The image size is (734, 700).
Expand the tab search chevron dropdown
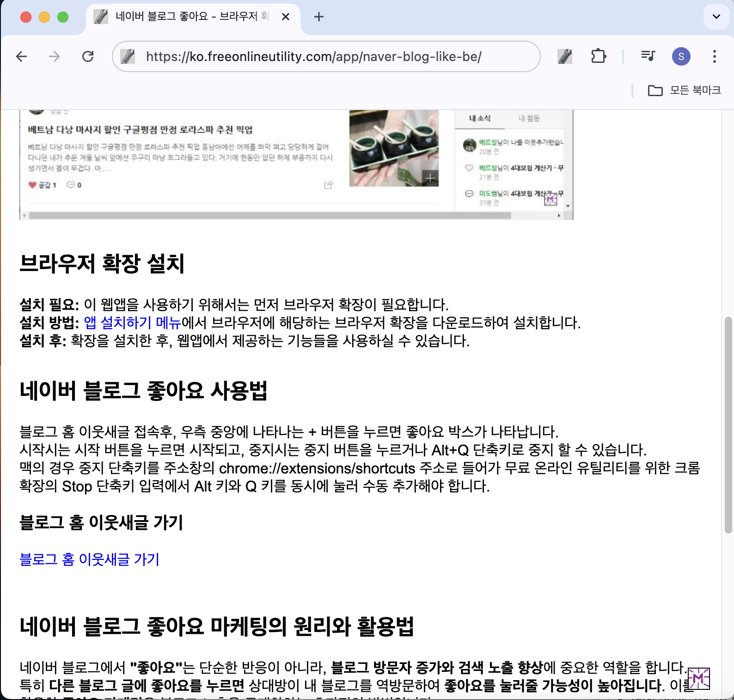tap(716, 17)
